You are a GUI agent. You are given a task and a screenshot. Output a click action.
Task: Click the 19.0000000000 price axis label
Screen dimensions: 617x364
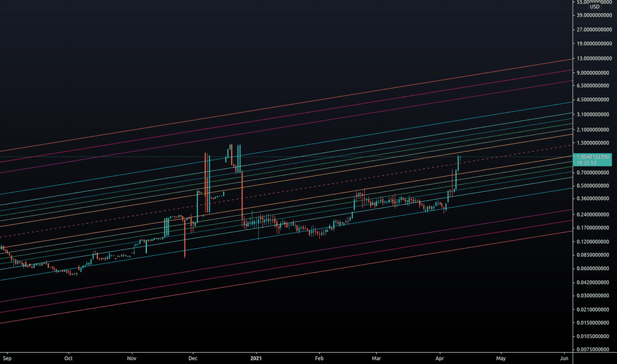pos(594,44)
